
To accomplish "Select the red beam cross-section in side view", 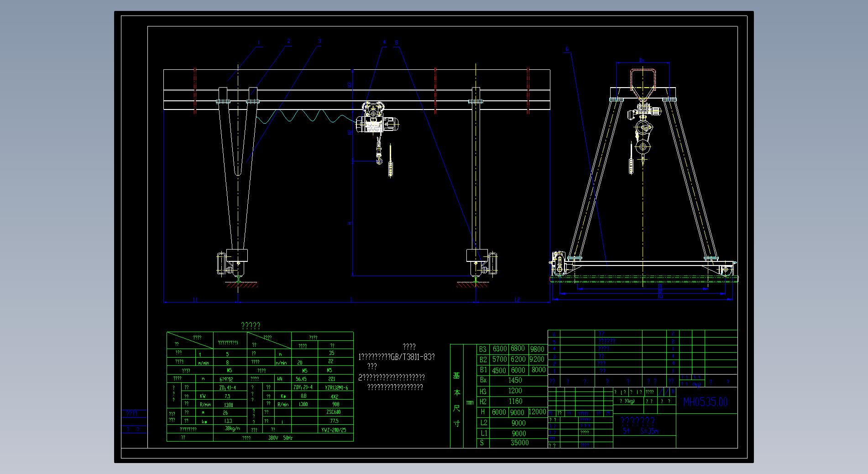I will pyautogui.click(x=643, y=82).
